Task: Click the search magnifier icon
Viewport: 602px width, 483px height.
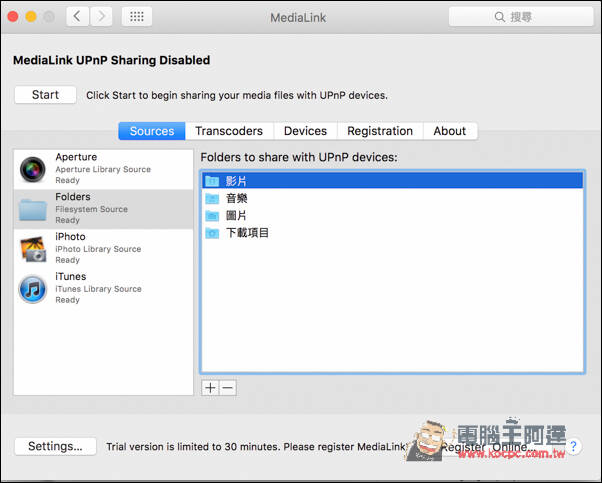Action: point(499,17)
